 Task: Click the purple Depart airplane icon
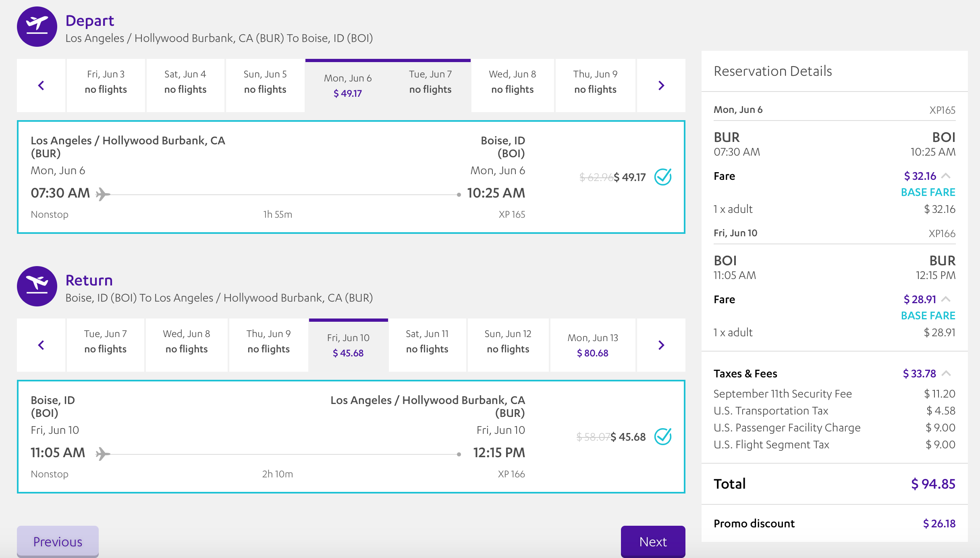pos(37,27)
